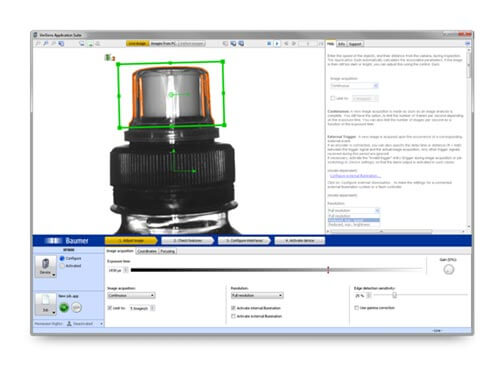500x375 pixels.
Task: Click the green round start job icon
Action: (64, 308)
